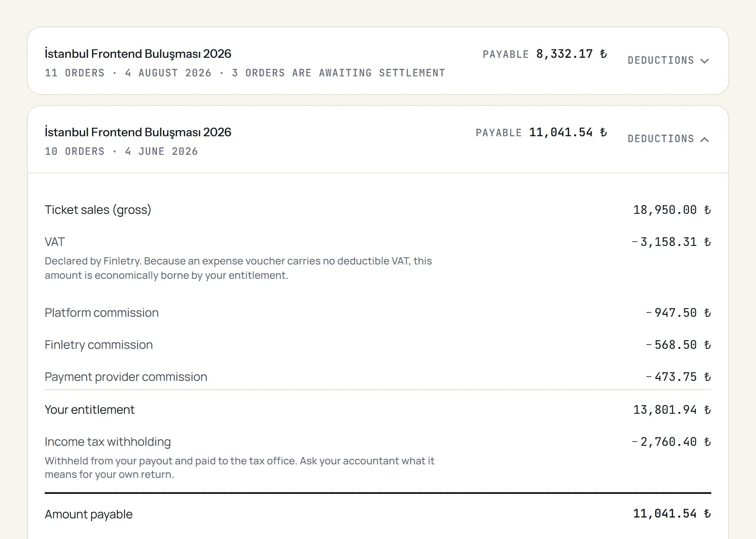This screenshot has height=539, width=756.
Task: Expand Deductions for the 4 August 2026 payout
Action: click(668, 60)
